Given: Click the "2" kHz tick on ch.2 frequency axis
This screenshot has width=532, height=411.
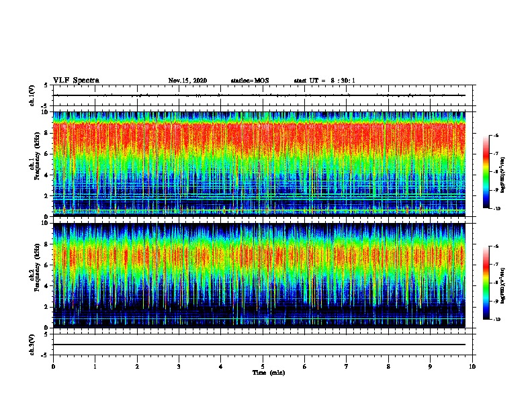Looking at the screenshot, I should click(47, 307).
